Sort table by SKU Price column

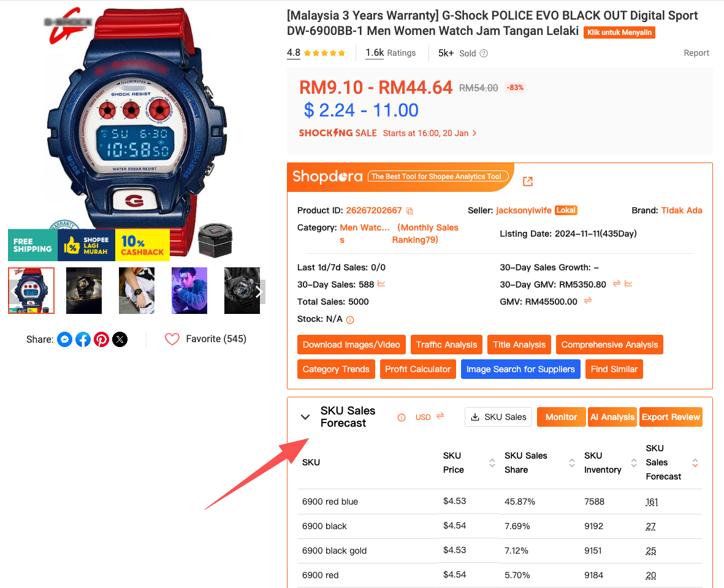[492, 463]
